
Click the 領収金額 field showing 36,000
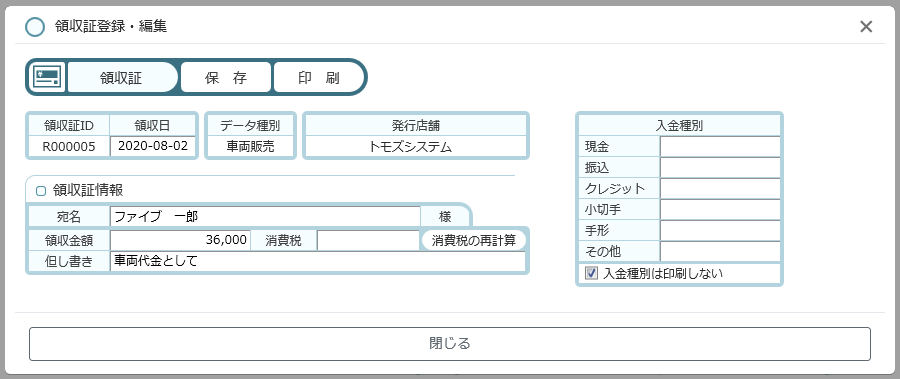pyautogui.click(x=180, y=240)
